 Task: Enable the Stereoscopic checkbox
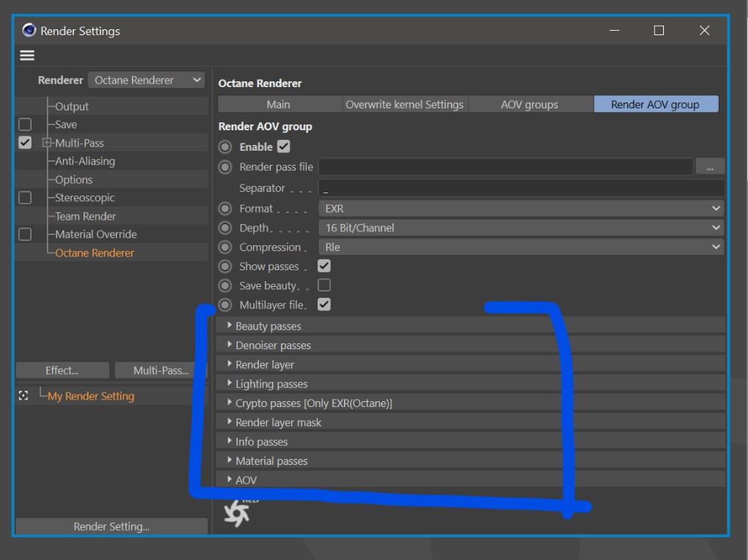(x=25, y=198)
